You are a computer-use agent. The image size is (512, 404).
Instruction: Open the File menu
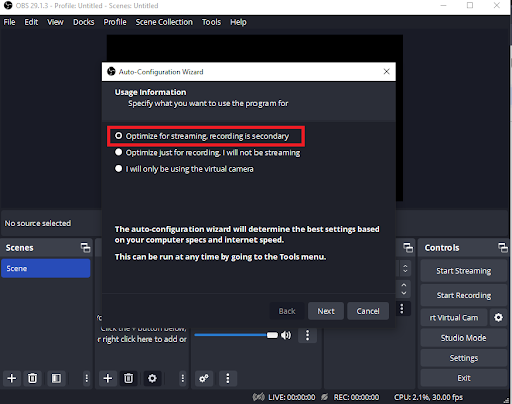pos(9,22)
